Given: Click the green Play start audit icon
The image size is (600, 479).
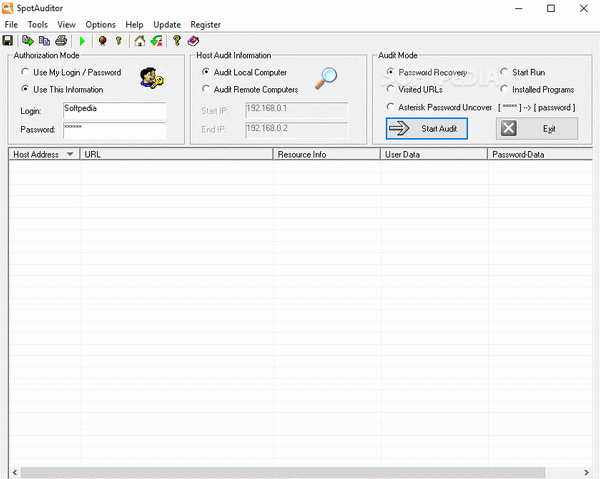Looking at the screenshot, I should click(x=82, y=41).
